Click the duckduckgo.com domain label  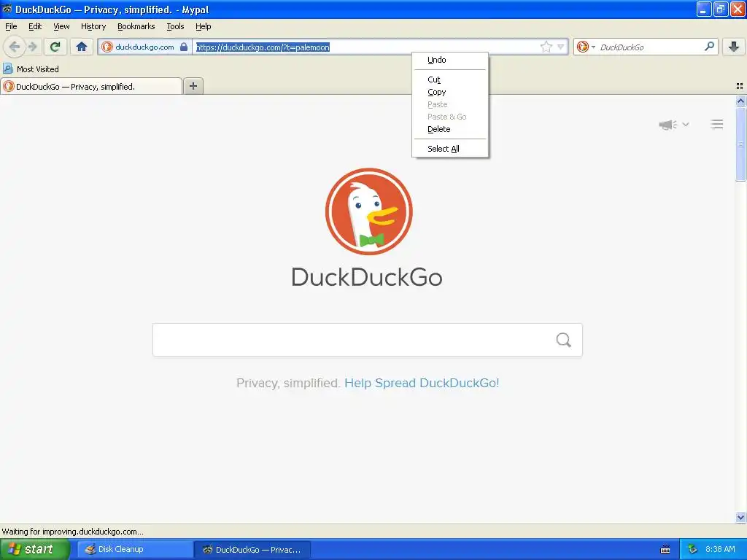(144, 47)
